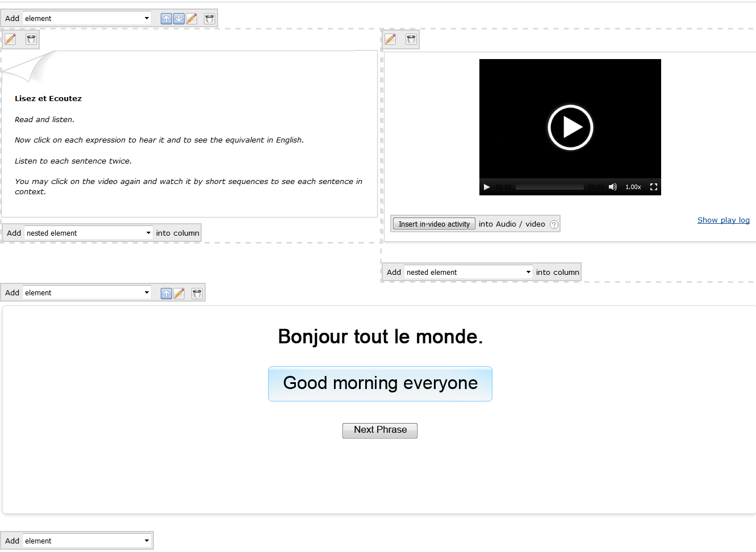
Task: Play video with large center play button
Action: click(570, 128)
